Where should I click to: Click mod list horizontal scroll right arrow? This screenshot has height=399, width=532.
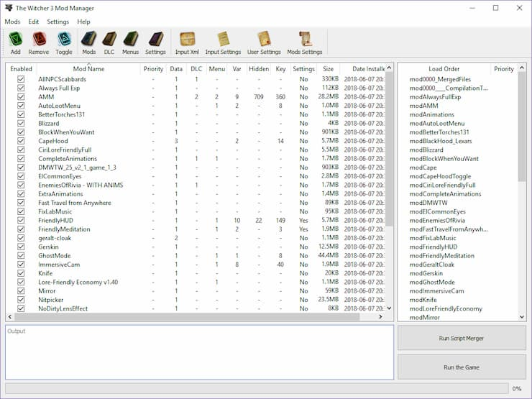pos(381,316)
